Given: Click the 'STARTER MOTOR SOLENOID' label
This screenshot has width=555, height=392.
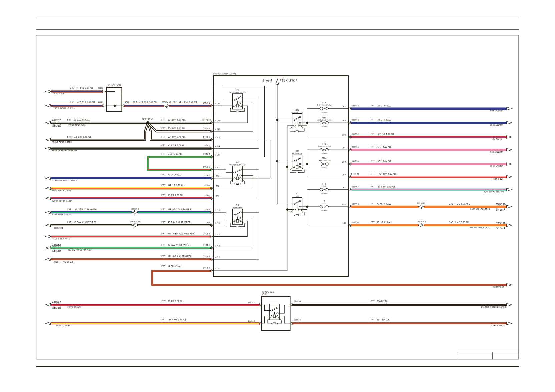Looking at the screenshot, I should pyautogui.click(x=494, y=307).
